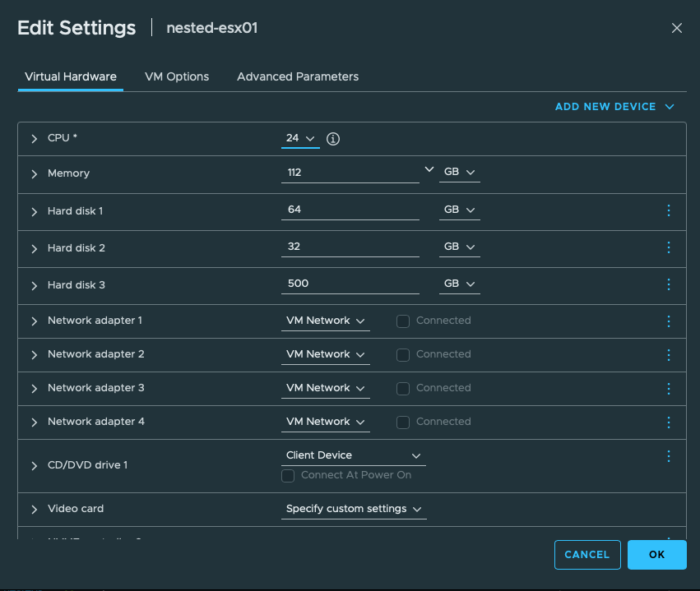The image size is (700, 591).
Task: Expand the Network adapter 1 row
Action: [x=35, y=321]
